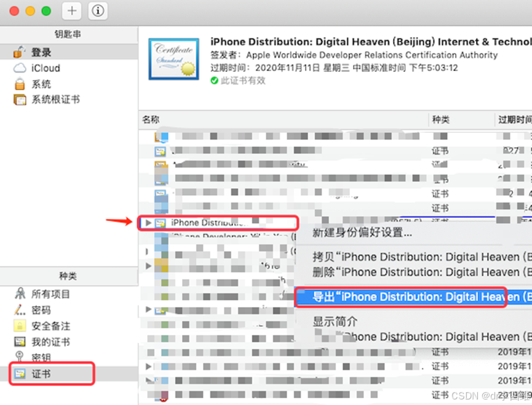Click the plus add-item toolbar button

point(71,11)
